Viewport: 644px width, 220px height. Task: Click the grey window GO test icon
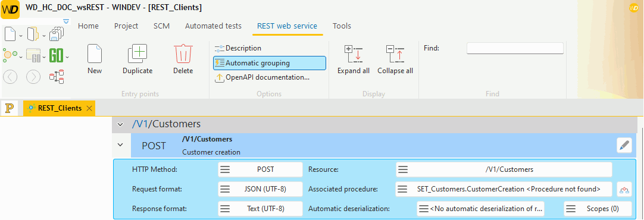tap(33, 55)
